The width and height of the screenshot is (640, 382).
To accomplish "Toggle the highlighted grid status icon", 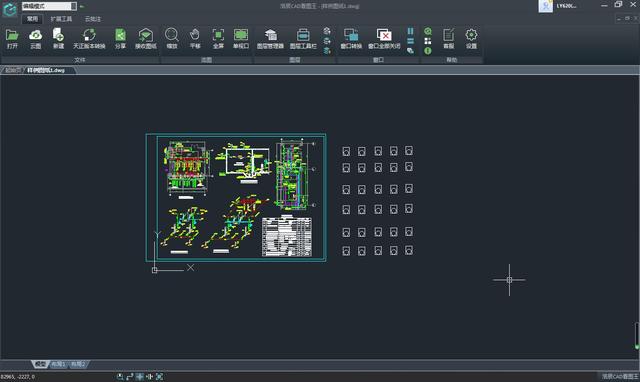I will (140, 377).
